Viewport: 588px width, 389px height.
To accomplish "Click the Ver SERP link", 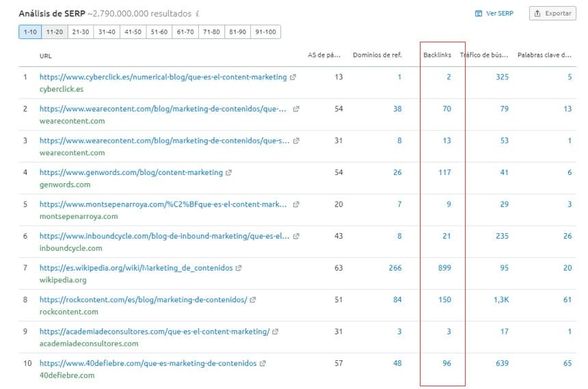I will coord(494,14).
